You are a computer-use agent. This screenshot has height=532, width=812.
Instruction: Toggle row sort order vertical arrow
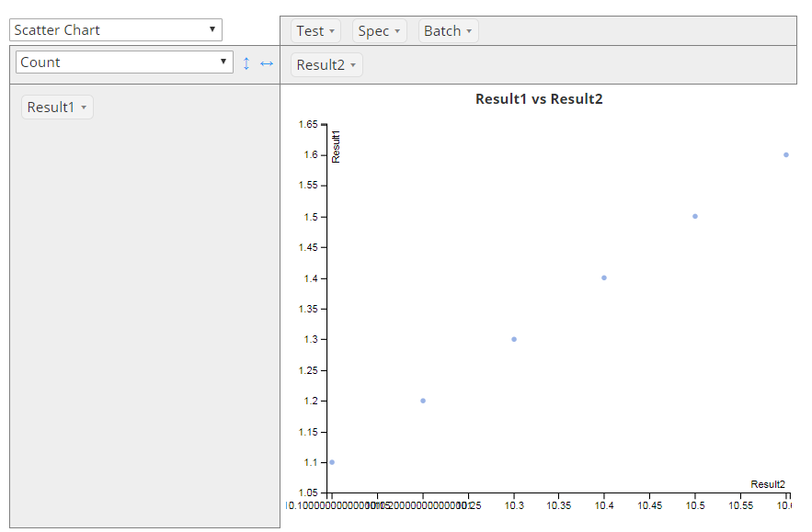click(x=246, y=63)
